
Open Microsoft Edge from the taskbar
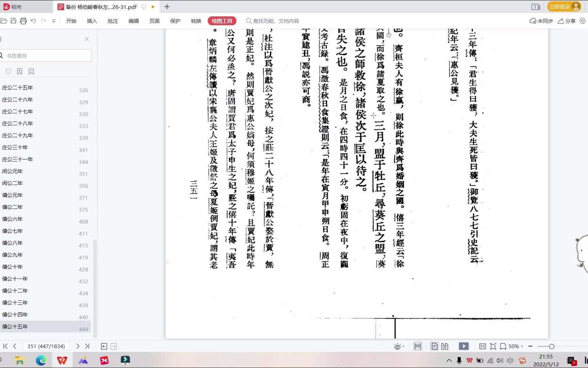[x=40, y=360]
